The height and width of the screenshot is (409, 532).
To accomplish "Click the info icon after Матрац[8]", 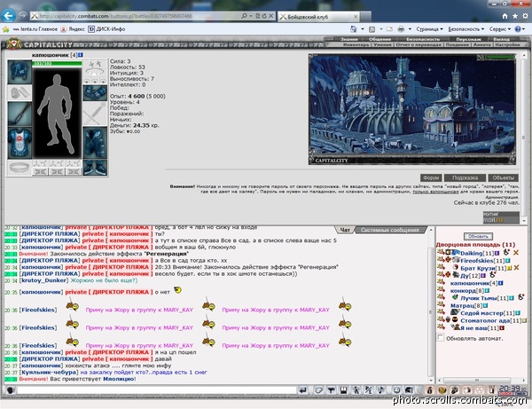I will coord(485,306).
